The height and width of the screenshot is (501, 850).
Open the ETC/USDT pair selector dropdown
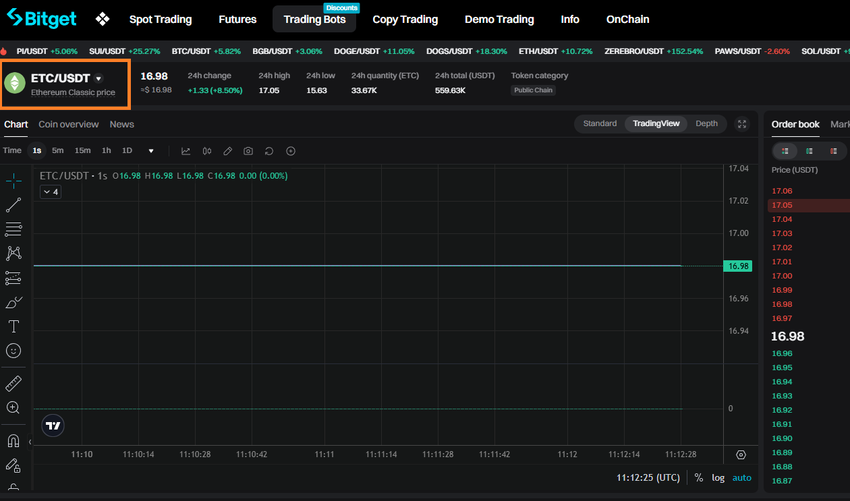click(x=98, y=78)
